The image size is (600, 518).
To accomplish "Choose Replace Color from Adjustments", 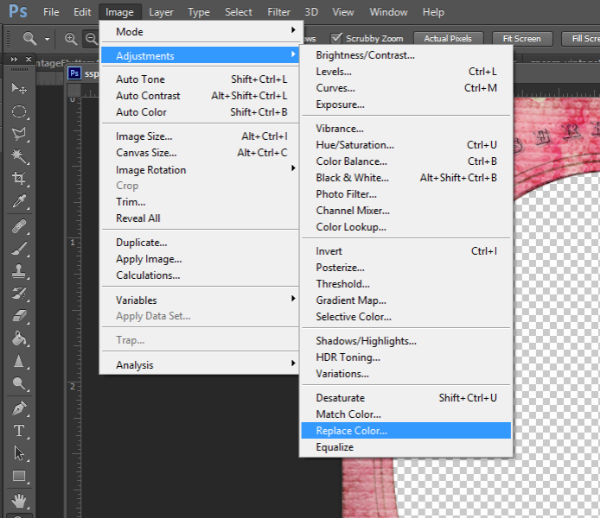I will coord(406,430).
